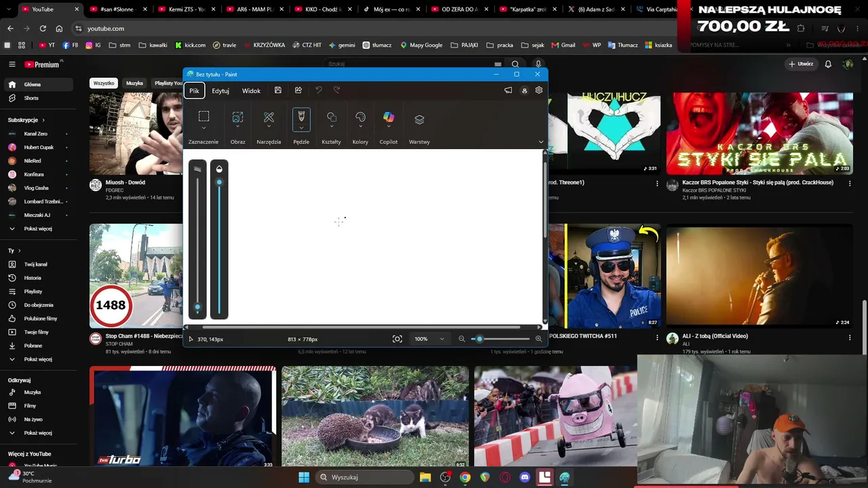Open YouTube notifications bell
Image resolution: width=868 pixels, height=488 pixels.
pos(828,64)
